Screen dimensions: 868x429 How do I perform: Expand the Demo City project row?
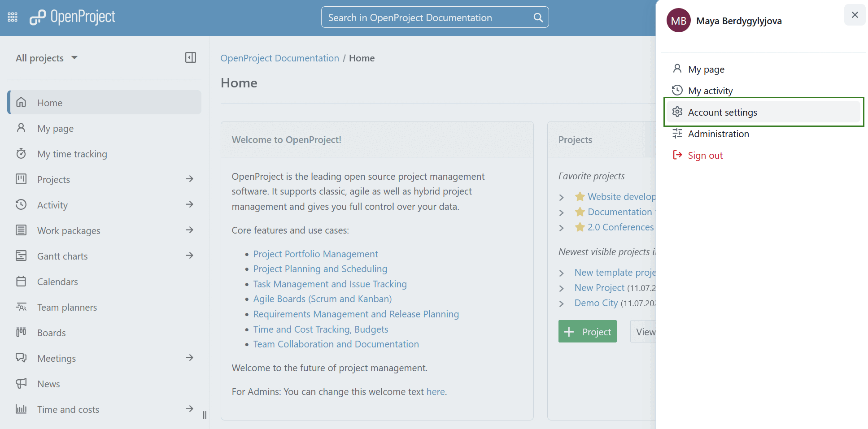click(562, 303)
